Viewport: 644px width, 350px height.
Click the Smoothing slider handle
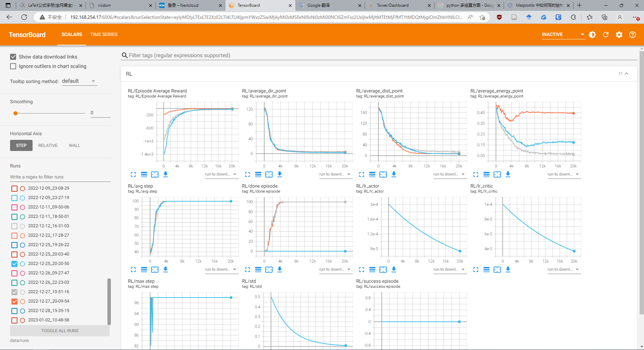coord(15,113)
